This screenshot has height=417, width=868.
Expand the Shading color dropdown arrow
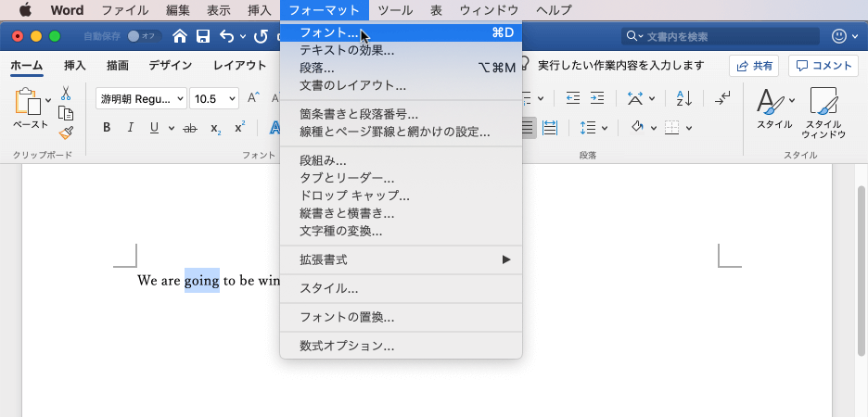click(x=653, y=128)
